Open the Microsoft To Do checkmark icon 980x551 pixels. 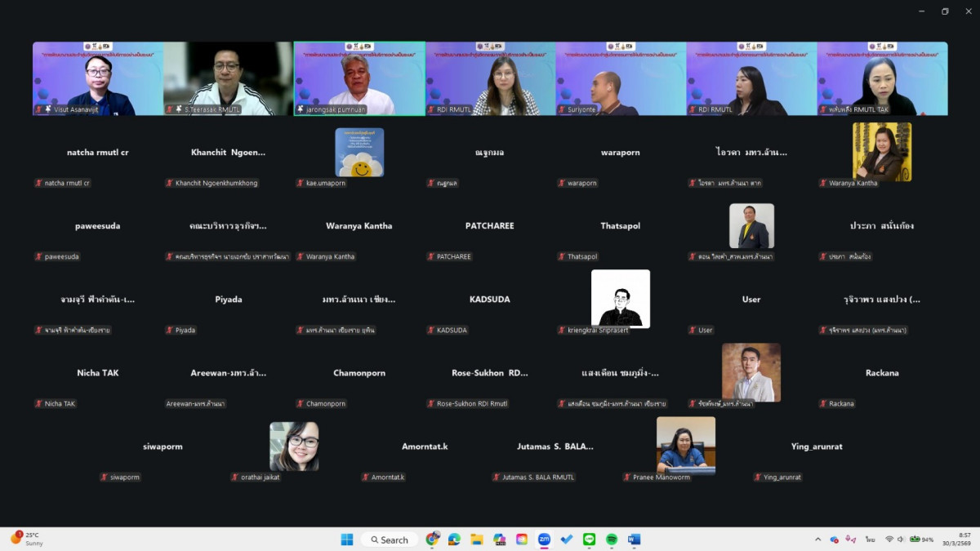click(x=567, y=540)
